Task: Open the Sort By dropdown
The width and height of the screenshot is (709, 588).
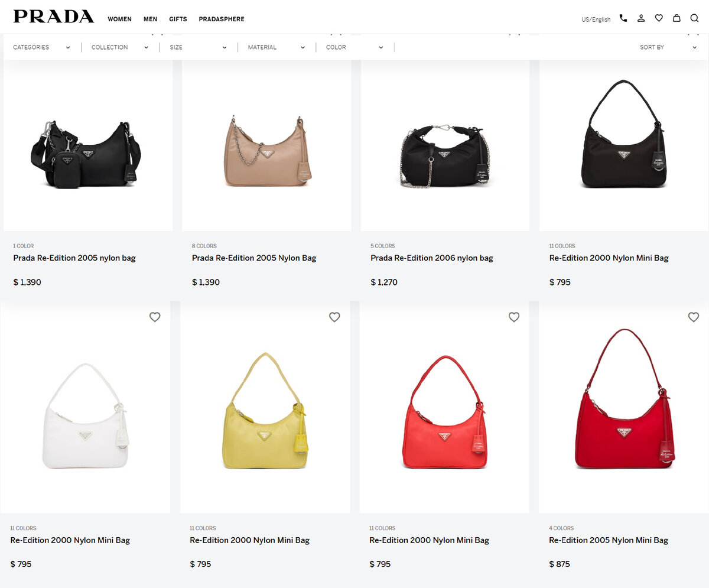Action: [668, 47]
